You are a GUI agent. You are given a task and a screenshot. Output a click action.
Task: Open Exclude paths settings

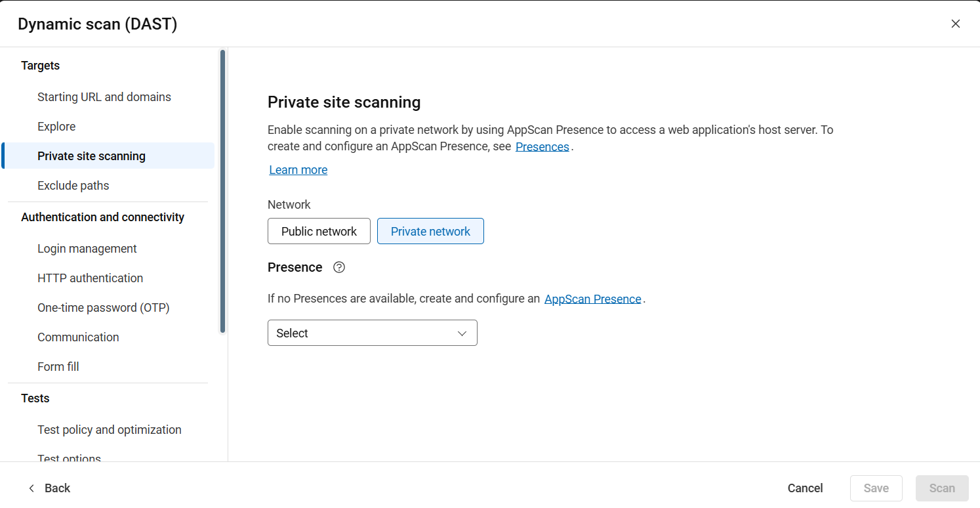(73, 186)
